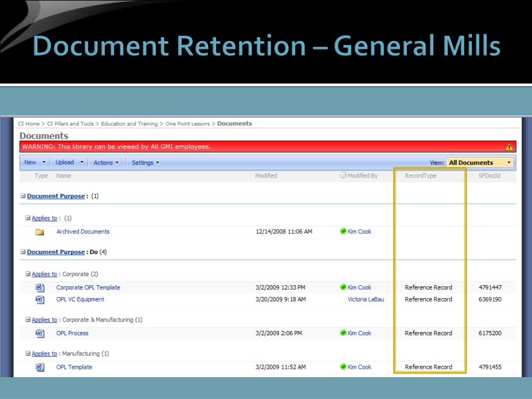Go to Education and Training breadcrumb
532x399 pixels.
(129, 124)
